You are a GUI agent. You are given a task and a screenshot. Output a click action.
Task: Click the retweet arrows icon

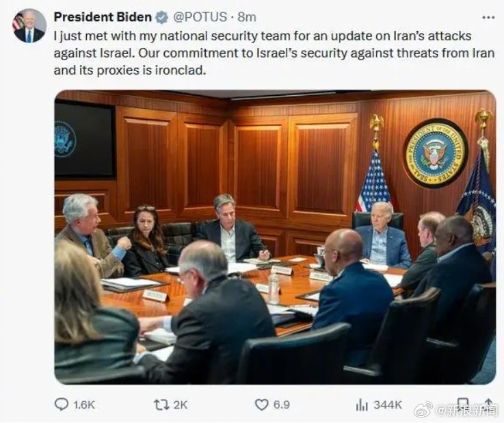coord(161,405)
